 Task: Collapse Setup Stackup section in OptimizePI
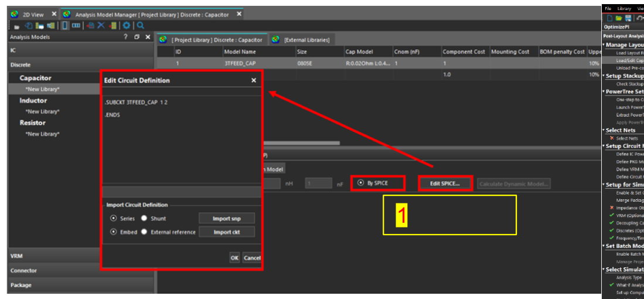tap(604, 76)
